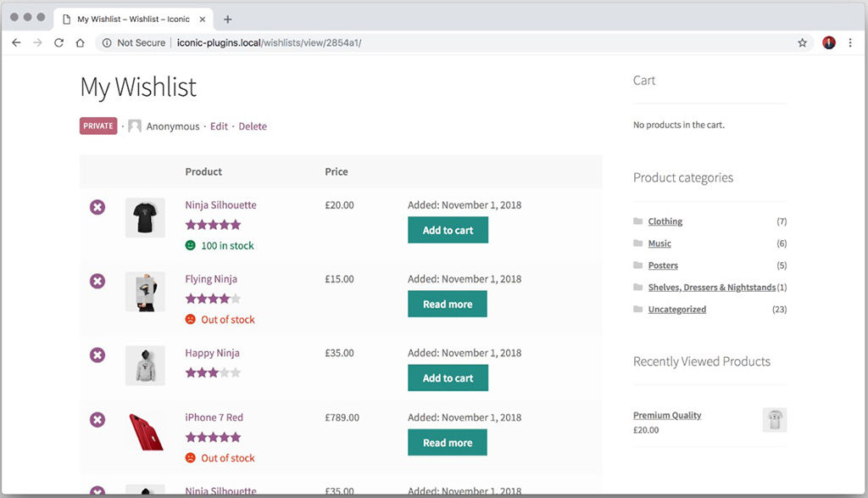Viewport: 868px width, 498px height.
Task: Click the Uncategorized folder icon
Action: pyautogui.click(x=637, y=309)
